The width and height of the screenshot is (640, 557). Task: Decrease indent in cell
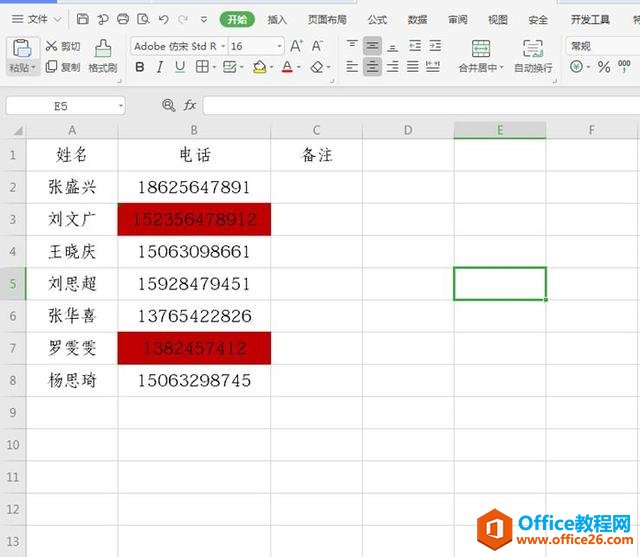click(x=415, y=46)
